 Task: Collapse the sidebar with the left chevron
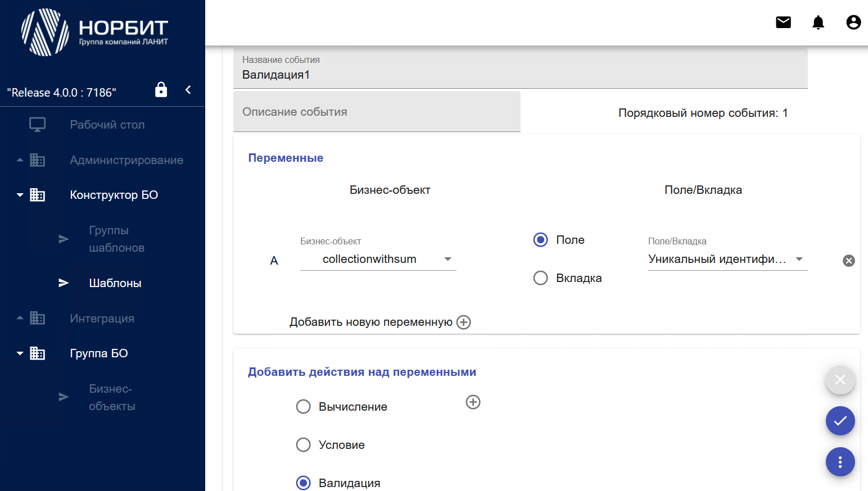188,90
